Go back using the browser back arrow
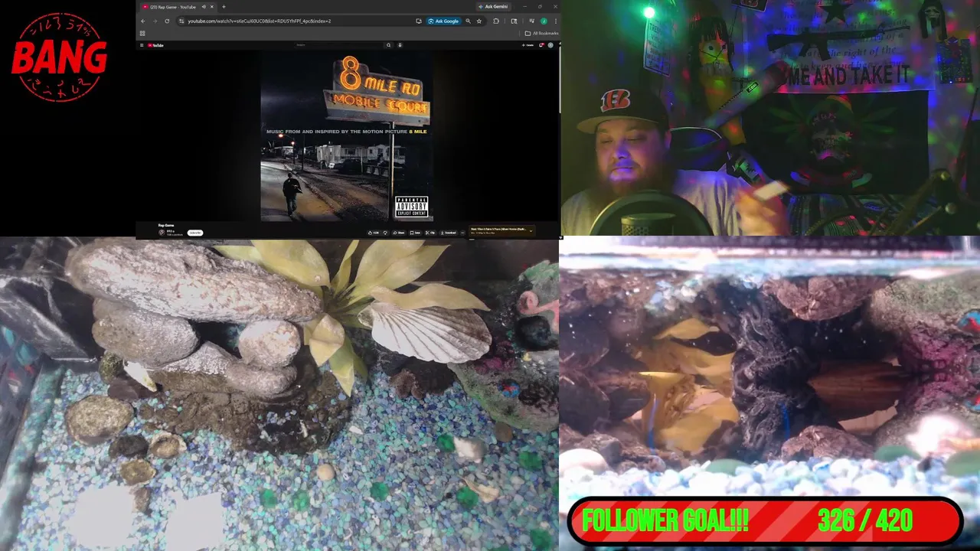The image size is (980, 551). coord(143,21)
